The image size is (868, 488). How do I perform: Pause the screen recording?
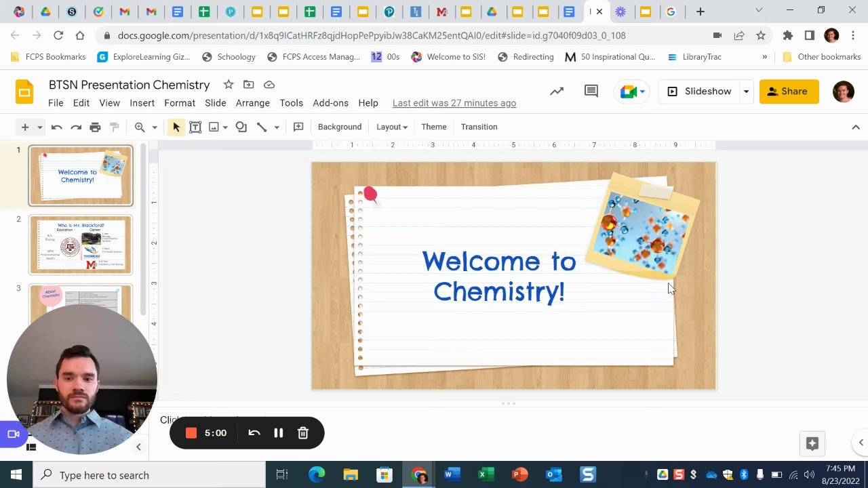tap(279, 433)
